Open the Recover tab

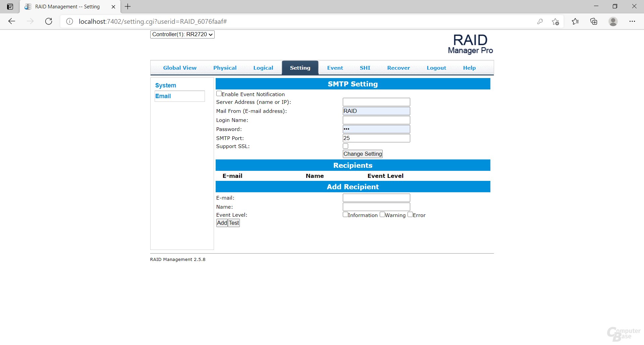[x=398, y=68]
